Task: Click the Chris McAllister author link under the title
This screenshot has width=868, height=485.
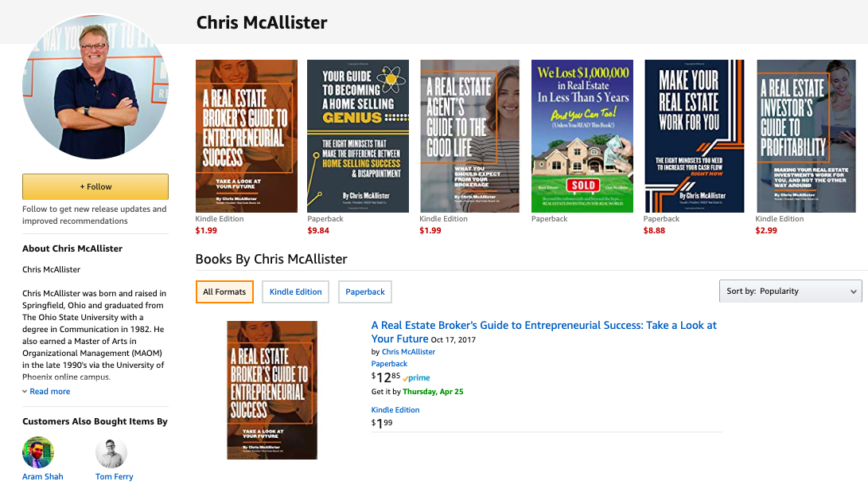Action: [x=408, y=351]
